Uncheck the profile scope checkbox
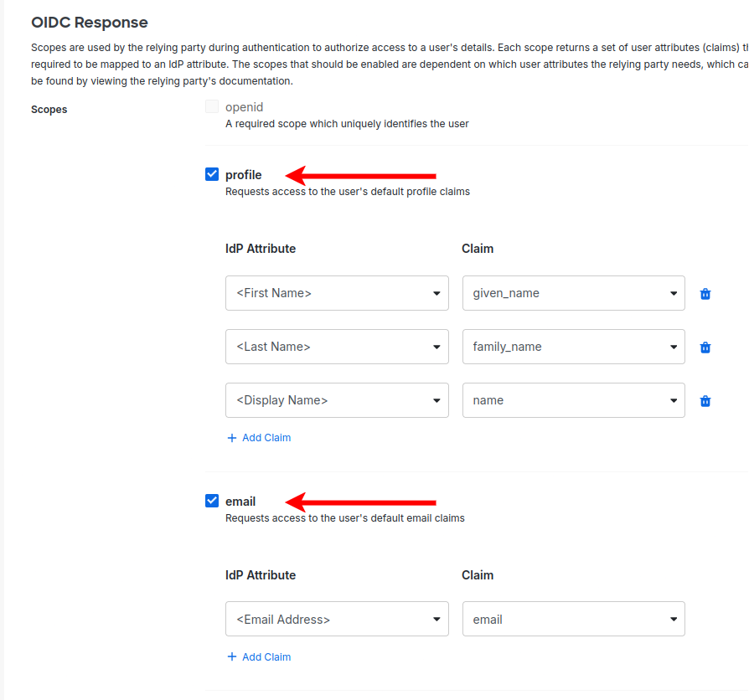This screenshot has width=749, height=700. tap(212, 175)
